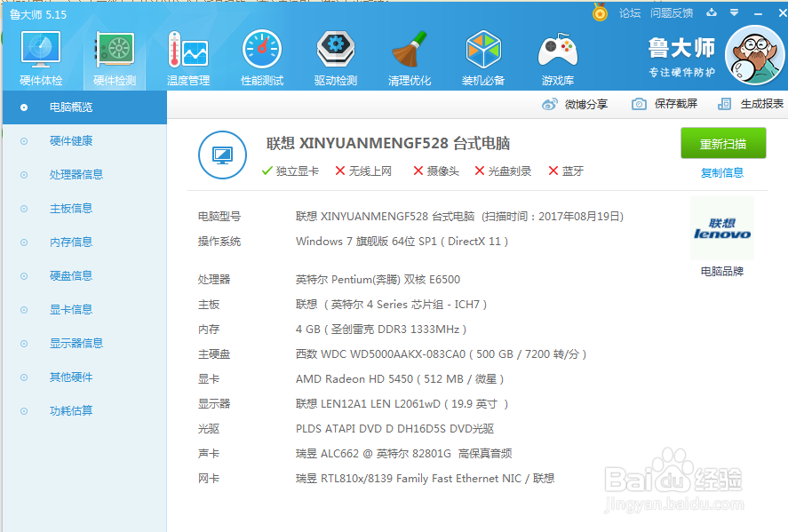Select 电脑概览 in the sidebar

(x=84, y=107)
